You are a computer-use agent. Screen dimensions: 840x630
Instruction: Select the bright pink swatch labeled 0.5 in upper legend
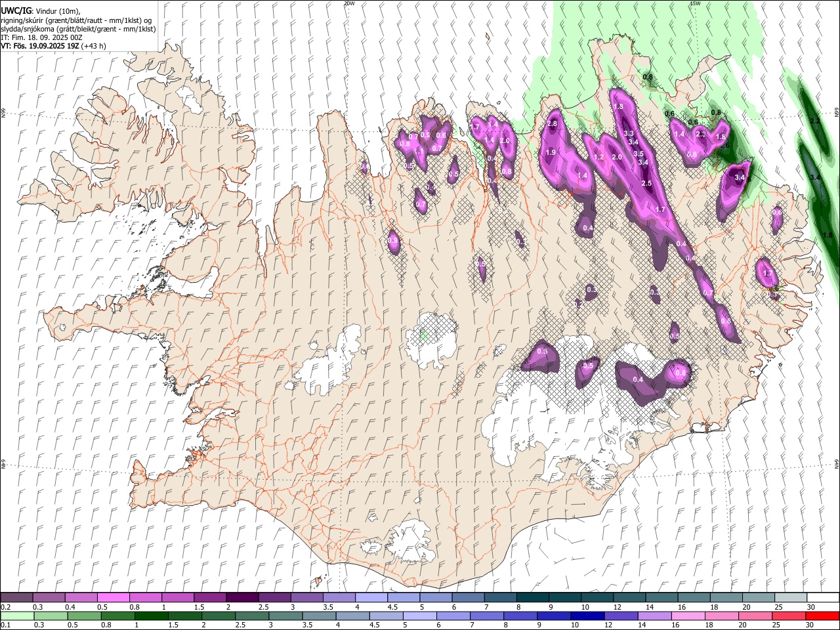114,598
